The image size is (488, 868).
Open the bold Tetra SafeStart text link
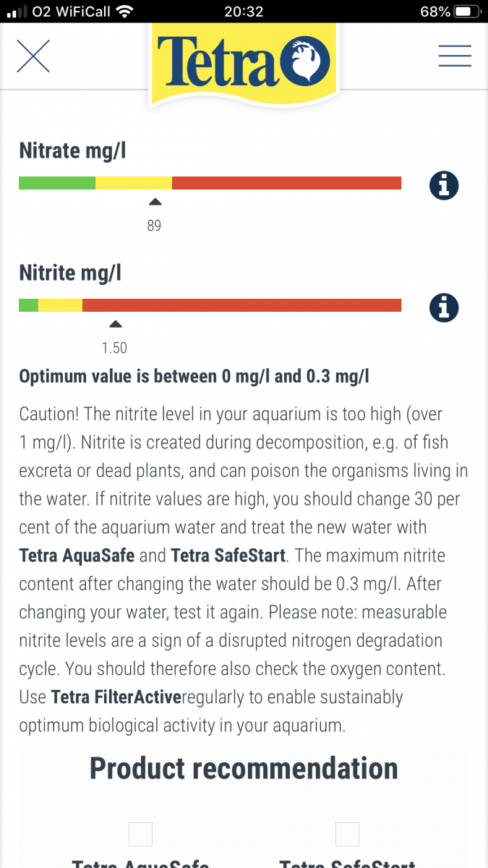228,556
